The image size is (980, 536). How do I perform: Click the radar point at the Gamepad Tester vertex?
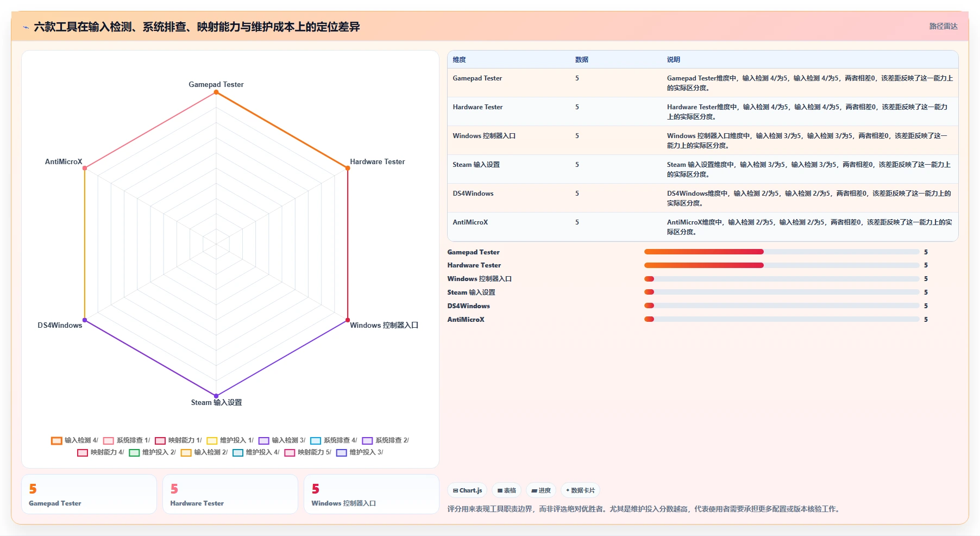(x=216, y=92)
